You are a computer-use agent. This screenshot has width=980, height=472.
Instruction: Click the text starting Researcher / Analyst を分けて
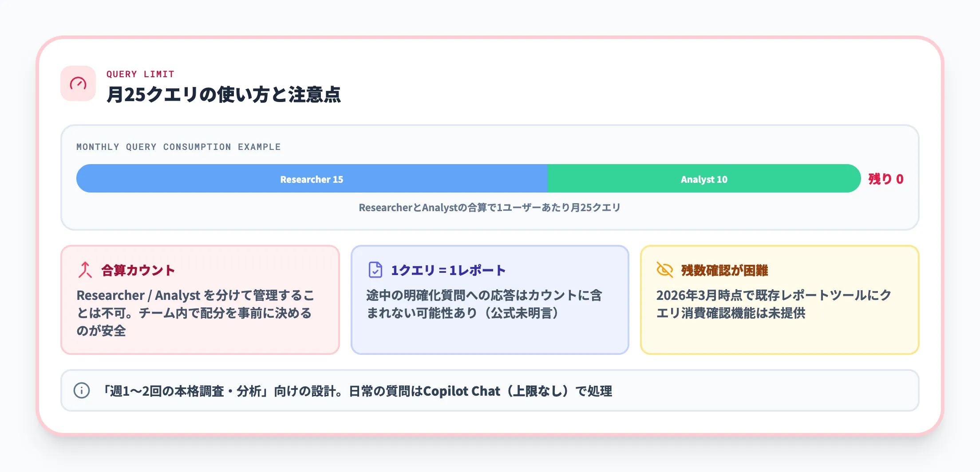click(x=196, y=313)
